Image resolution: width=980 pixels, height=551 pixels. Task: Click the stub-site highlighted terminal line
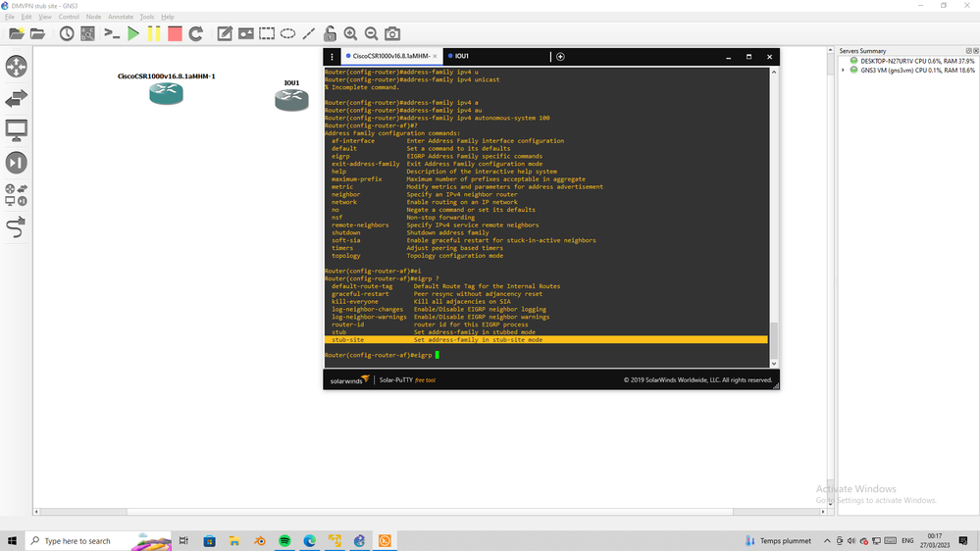coord(545,340)
